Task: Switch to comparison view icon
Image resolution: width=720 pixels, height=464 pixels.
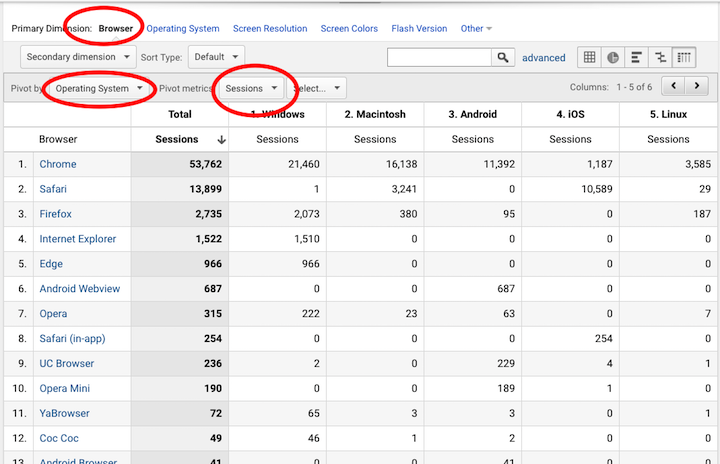Action: pyautogui.click(x=660, y=57)
